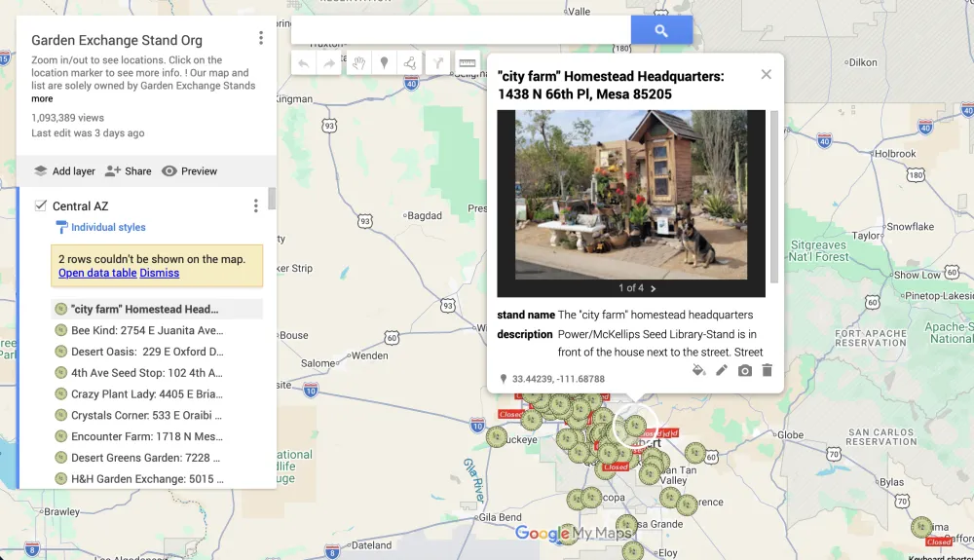This screenshot has height=560, width=974.
Task: Type in the map search field
Action: [461, 30]
